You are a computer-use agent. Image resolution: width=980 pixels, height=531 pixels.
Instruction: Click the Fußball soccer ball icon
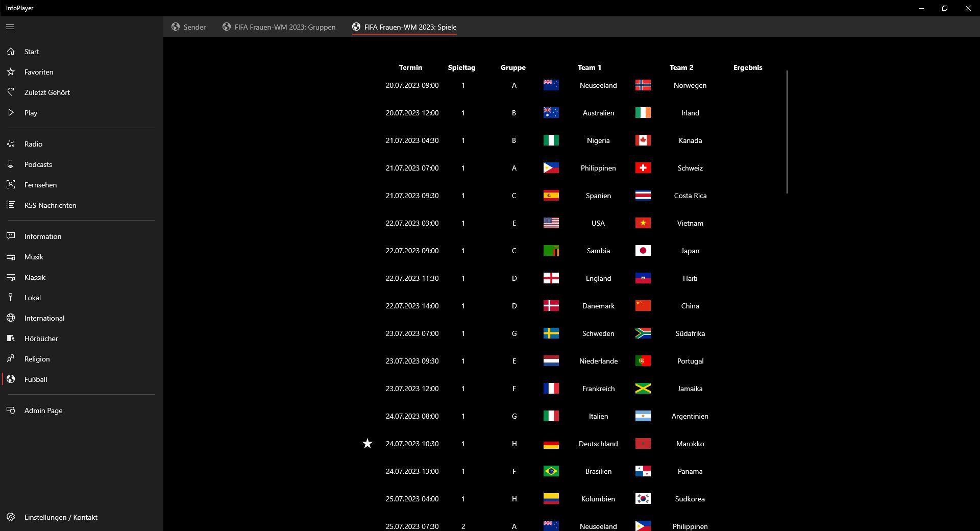tap(11, 379)
